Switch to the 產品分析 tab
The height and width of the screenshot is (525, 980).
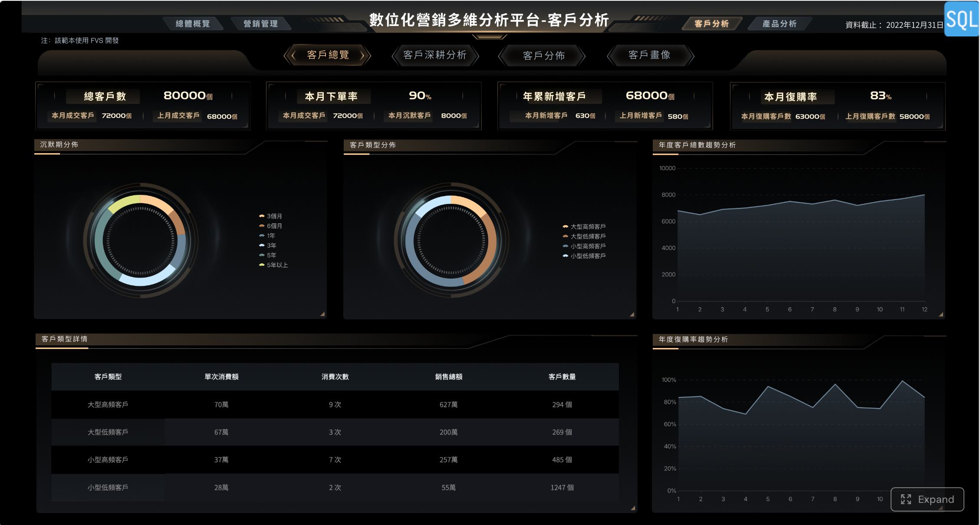(779, 24)
